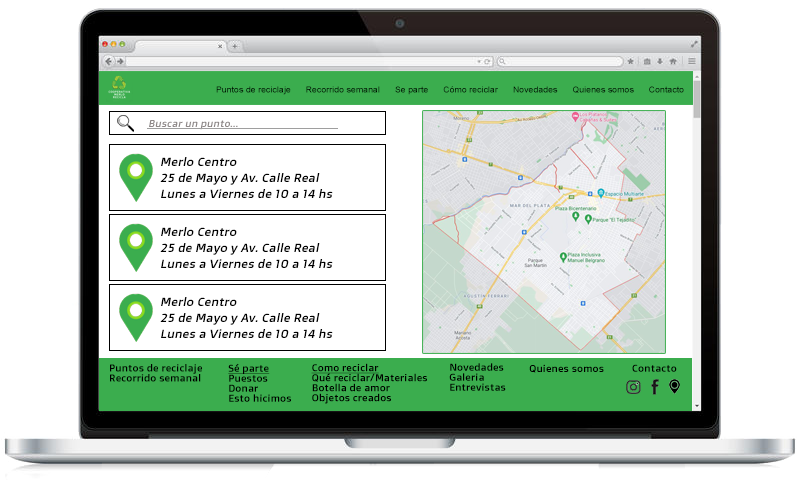The height and width of the screenshot is (487, 800).
Task: Open Puntos de reciclaje in top navigation
Action: point(253,90)
